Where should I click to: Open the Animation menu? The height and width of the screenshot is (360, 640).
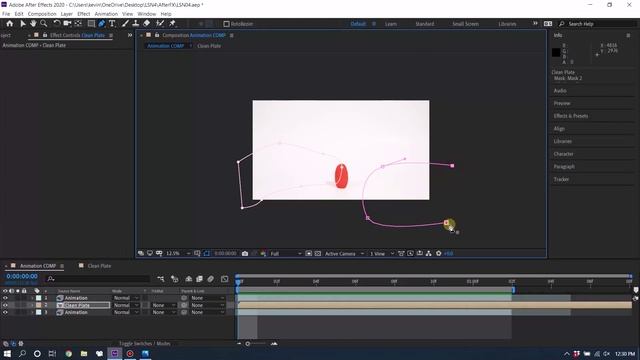tap(106, 14)
